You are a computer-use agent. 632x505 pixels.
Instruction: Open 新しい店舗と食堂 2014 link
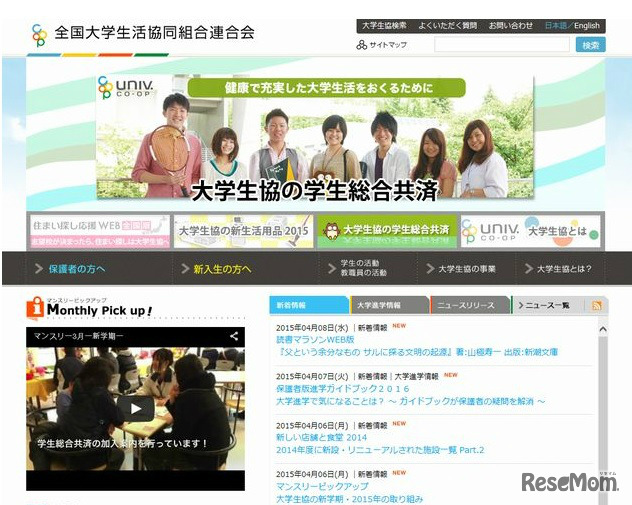coord(322,437)
